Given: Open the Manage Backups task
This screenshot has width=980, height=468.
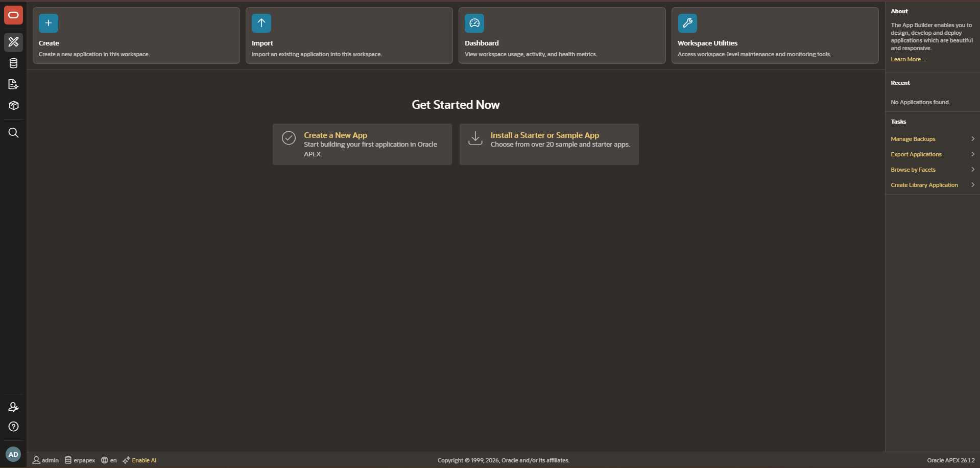Looking at the screenshot, I should 913,139.
